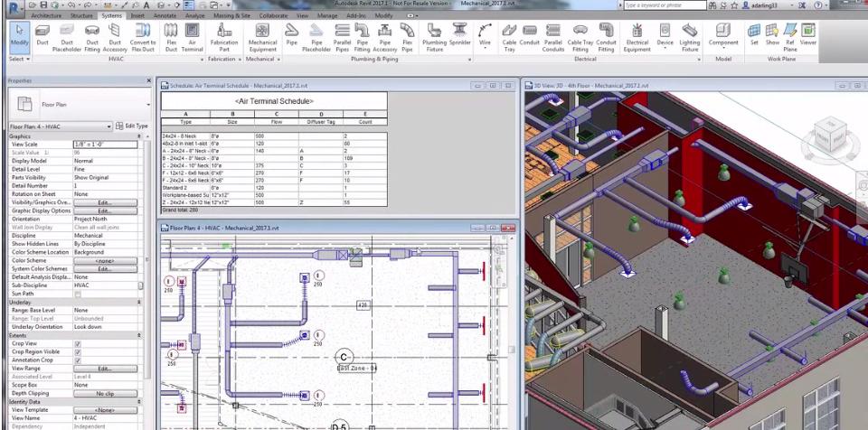Open the Architecture ribbon tab
Screen dimensions: 868x430
tap(46, 16)
